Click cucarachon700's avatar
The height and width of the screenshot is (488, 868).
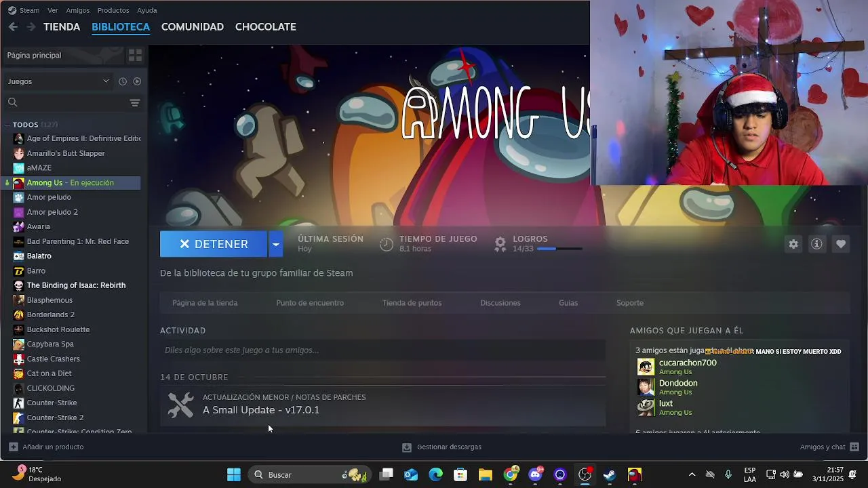tap(646, 367)
